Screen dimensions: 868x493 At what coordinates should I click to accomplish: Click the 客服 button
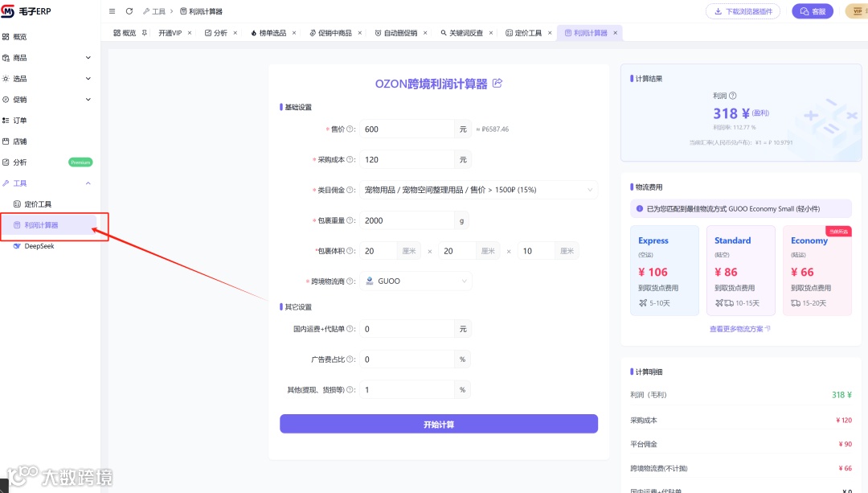[812, 11]
